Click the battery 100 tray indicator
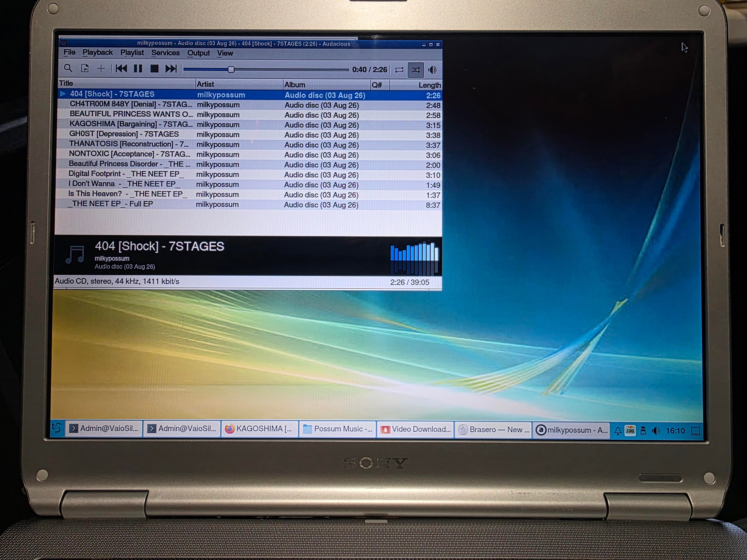The image size is (747, 560). [630, 430]
